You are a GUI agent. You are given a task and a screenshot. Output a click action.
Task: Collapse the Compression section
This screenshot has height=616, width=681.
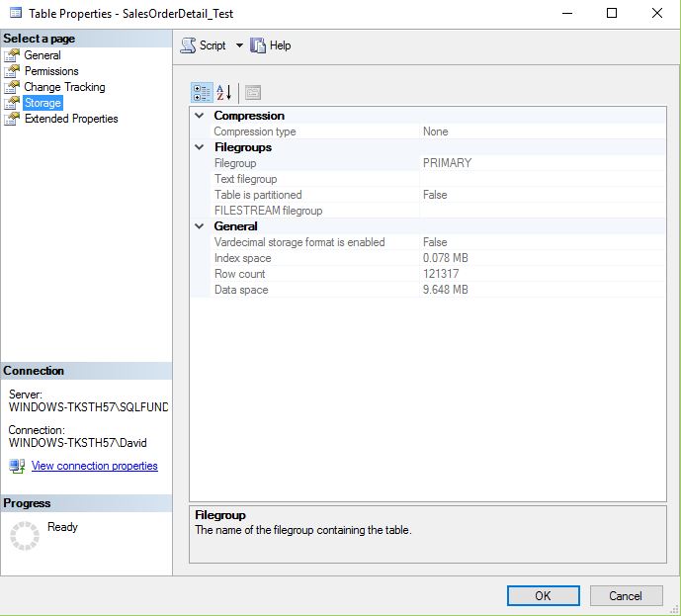[200, 116]
